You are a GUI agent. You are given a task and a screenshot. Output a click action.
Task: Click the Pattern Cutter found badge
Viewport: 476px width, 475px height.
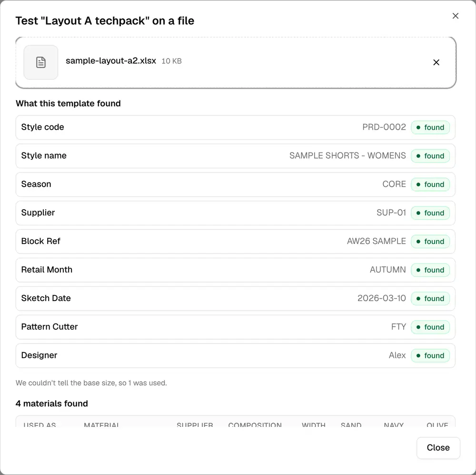pos(430,327)
